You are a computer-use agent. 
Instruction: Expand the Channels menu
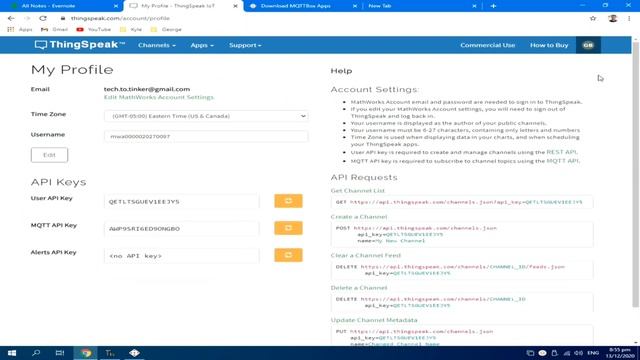(x=157, y=45)
